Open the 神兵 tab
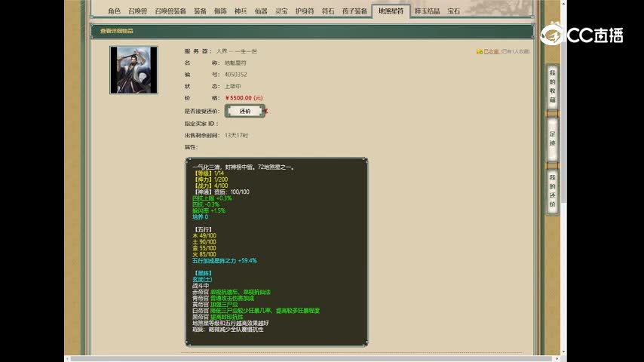644x362 pixels. tap(241, 11)
